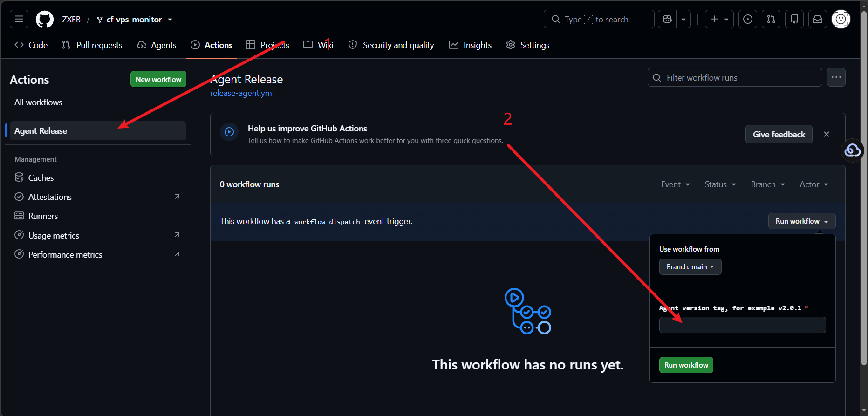
Task: Open Usage metrics in sidebar
Action: pyautogui.click(x=54, y=236)
